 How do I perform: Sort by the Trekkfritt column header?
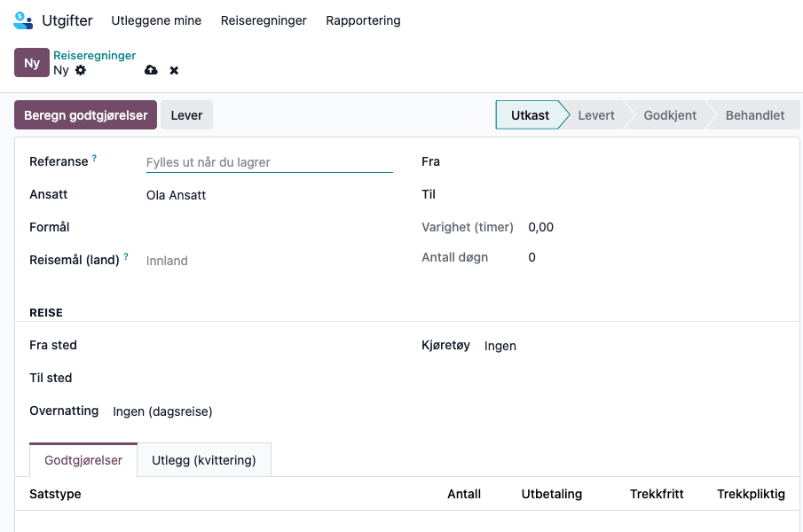pyautogui.click(x=657, y=494)
